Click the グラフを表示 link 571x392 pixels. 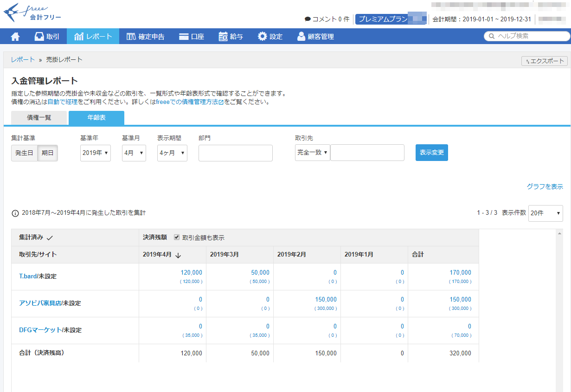(545, 186)
